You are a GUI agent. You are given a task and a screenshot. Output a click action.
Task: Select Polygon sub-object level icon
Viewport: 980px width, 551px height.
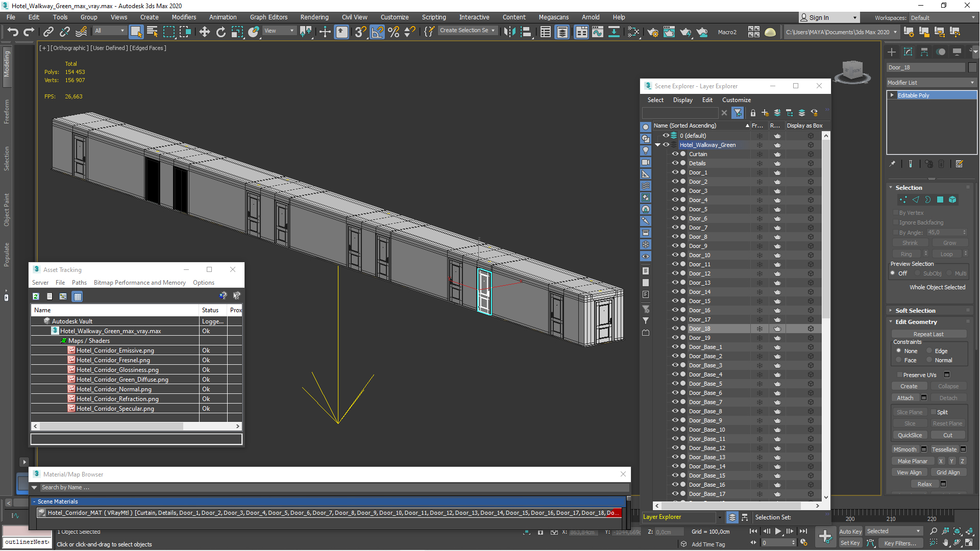[x=940, y=199]
